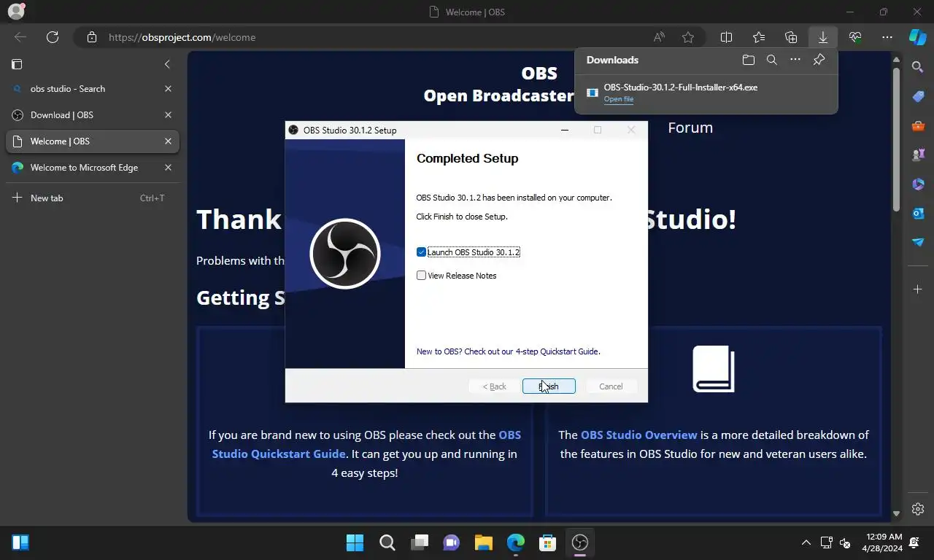Click the Open file link in Downloads
The image size is (934, 560).
[618, 99]
